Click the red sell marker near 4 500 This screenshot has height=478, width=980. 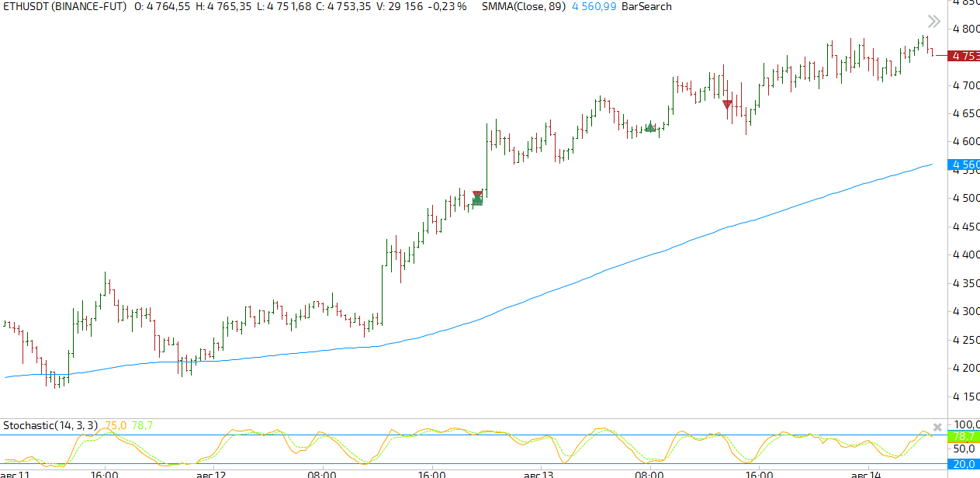(x=477, y=195)
